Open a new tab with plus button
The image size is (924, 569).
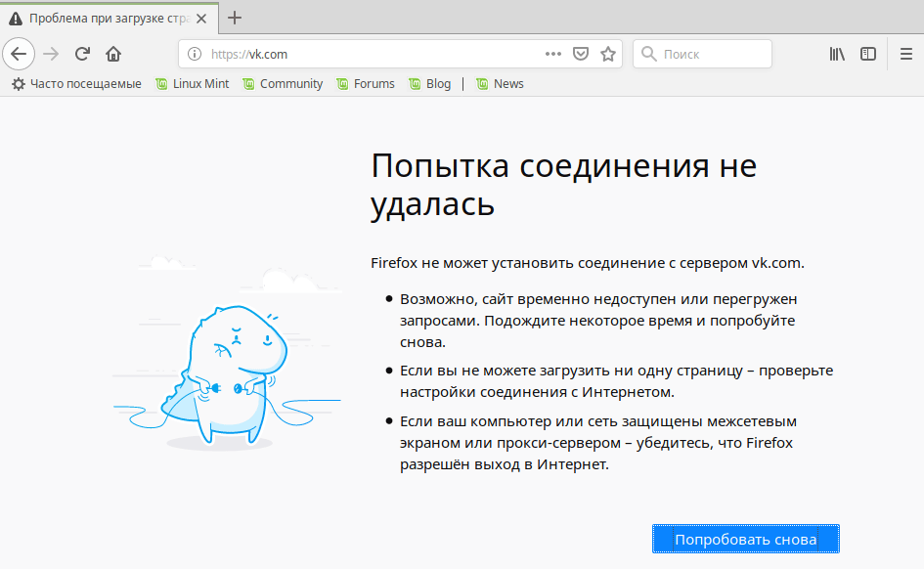click(234, 18)
